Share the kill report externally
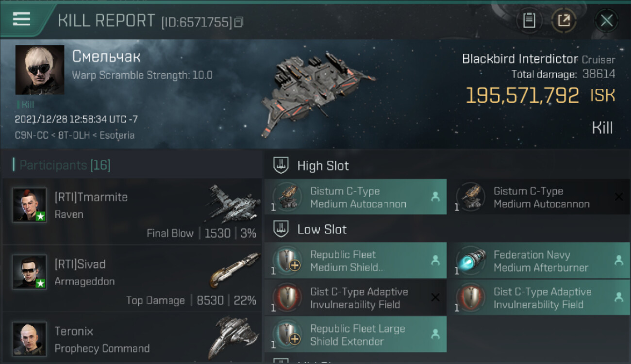 click(564, 20)
